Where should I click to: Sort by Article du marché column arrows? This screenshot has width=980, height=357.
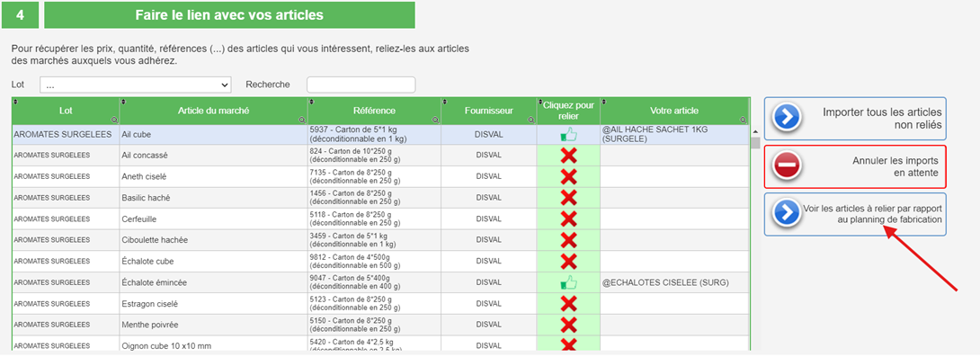(x=124, y=102)
